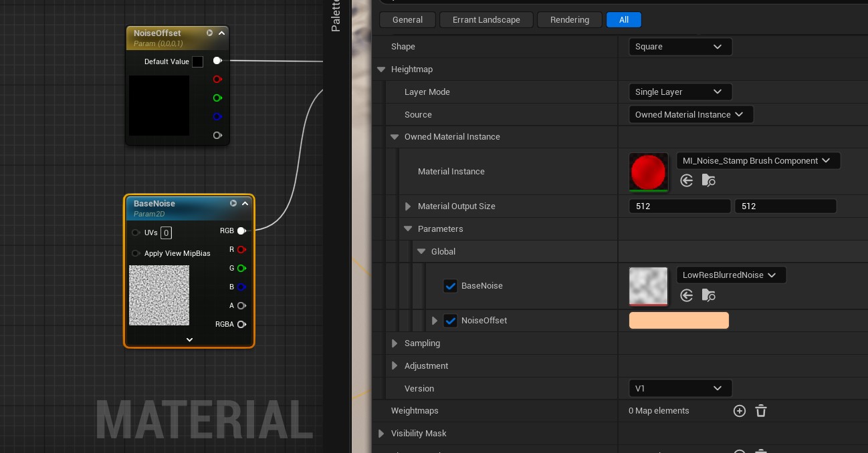
Task: Click the NoiseOffset peach color swatch
Action: point(679,321)
